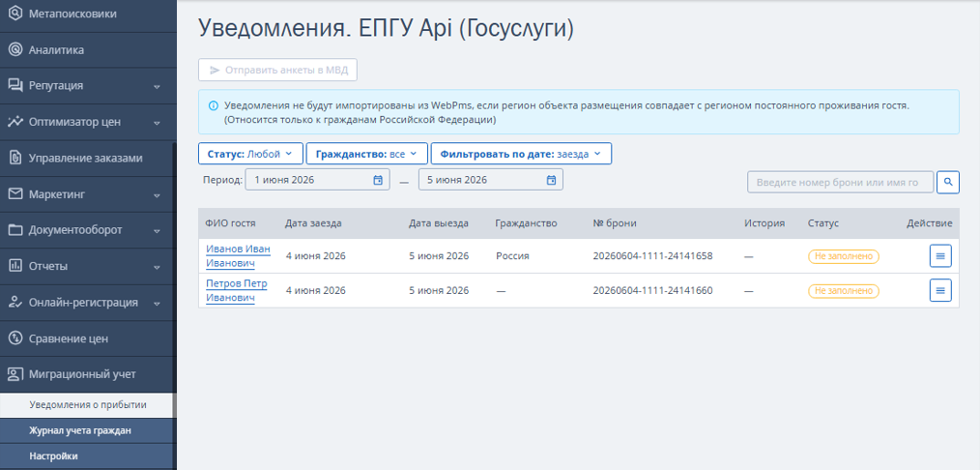The image size is (980, 470).
Task: Click calendar icon in start date field
Action: pyautogui.click(x=378, y=180)
